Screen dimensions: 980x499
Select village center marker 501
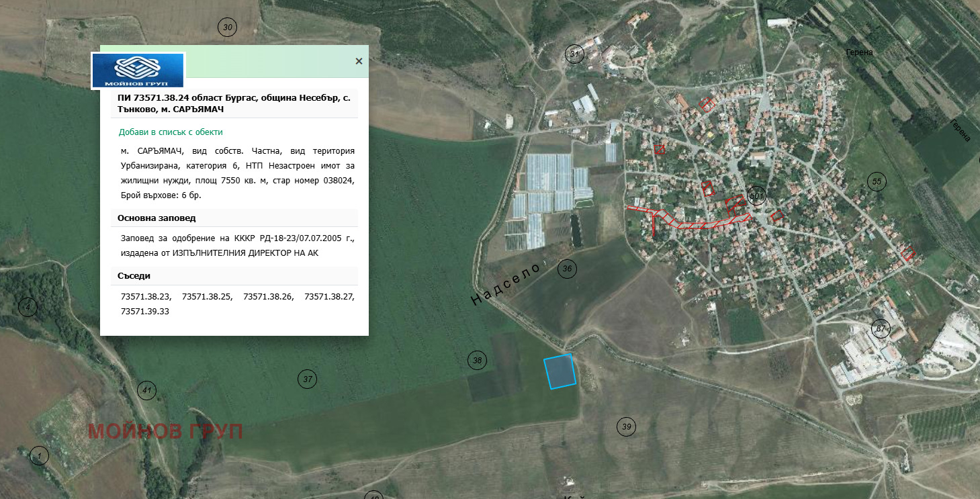pos(757,196)
